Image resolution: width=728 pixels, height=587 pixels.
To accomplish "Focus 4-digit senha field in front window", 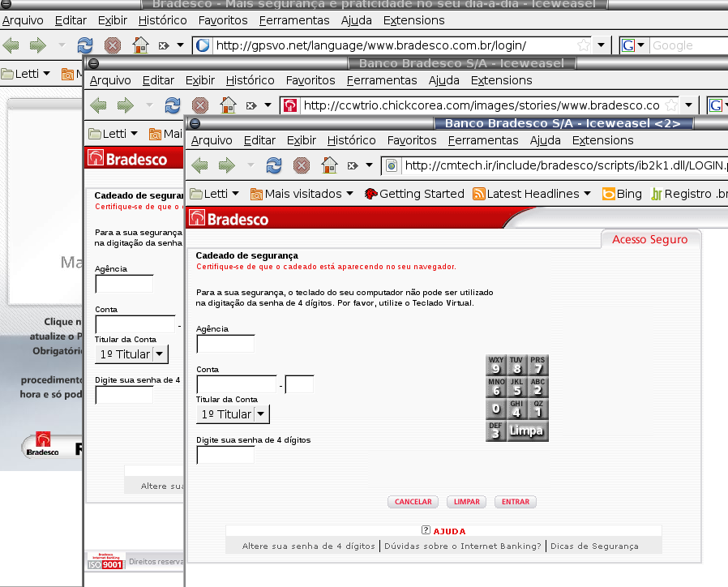I will click(x=225, y=455).
